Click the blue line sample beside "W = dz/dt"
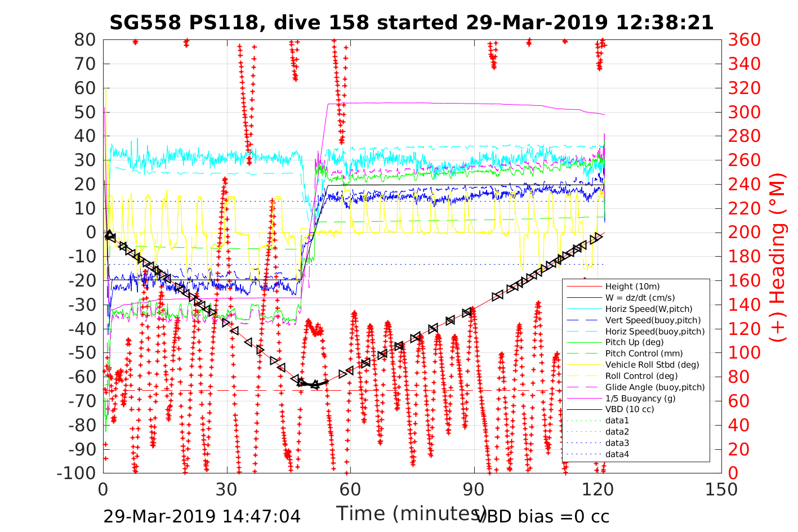This screenshot has height=532, width=798. 584,298
